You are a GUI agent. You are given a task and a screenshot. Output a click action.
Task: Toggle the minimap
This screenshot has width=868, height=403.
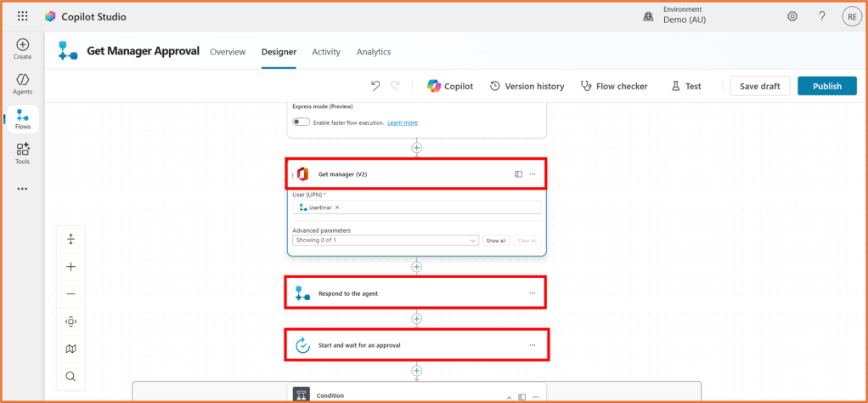coord(70,349)
